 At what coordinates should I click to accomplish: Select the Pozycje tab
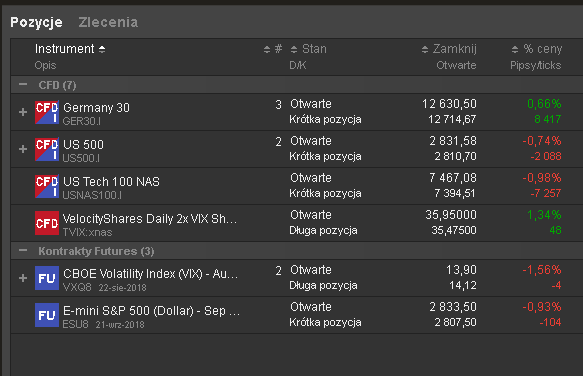pos(36,22)
